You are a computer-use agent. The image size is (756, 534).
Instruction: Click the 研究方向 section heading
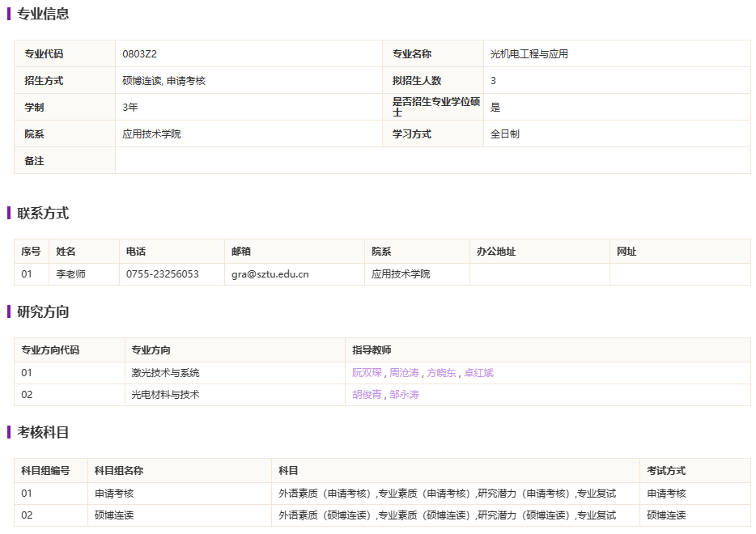coord(43,312)
